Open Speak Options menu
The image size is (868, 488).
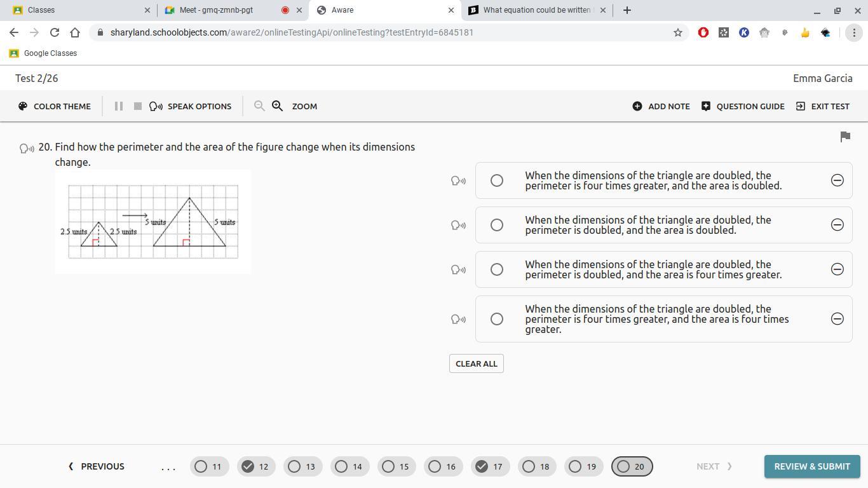(x=191, y=106)
